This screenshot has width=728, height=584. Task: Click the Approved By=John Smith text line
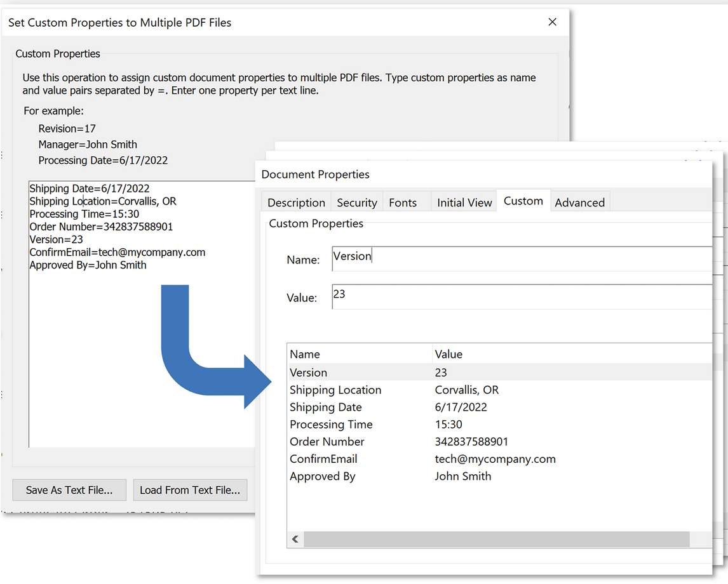coord(88,265)
